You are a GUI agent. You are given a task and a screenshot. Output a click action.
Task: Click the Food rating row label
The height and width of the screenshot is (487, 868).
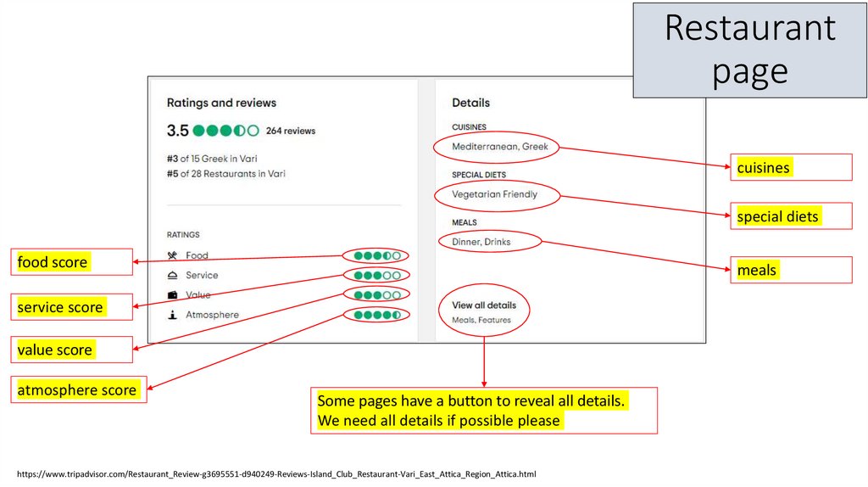[x=197, y=255]
